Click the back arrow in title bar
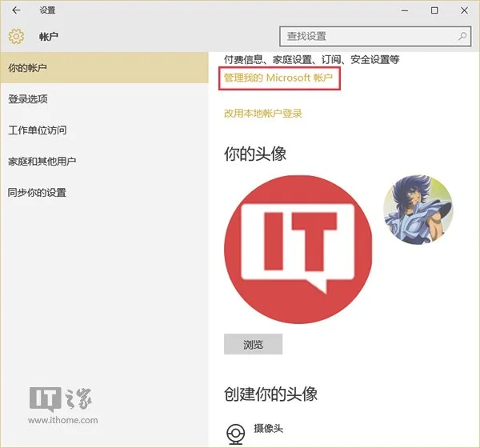Viewport: 480px width, 448px height. coord(16,10)
